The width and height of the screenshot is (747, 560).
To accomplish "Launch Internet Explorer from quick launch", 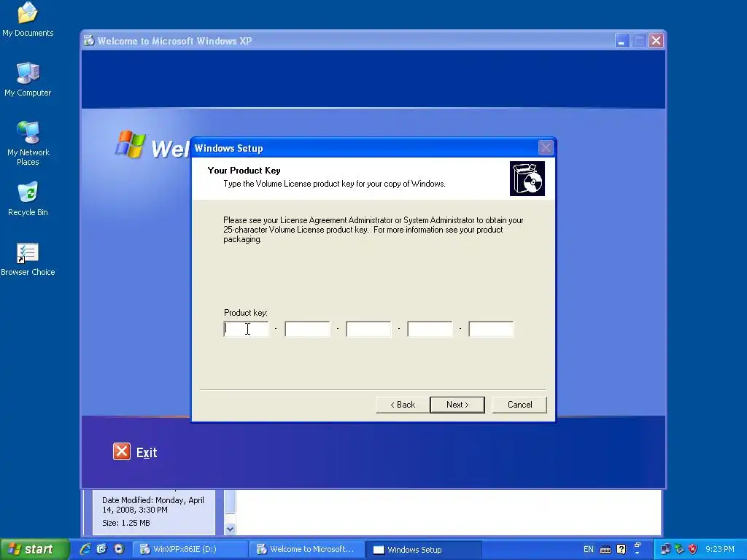I will (x=85, y=549).
